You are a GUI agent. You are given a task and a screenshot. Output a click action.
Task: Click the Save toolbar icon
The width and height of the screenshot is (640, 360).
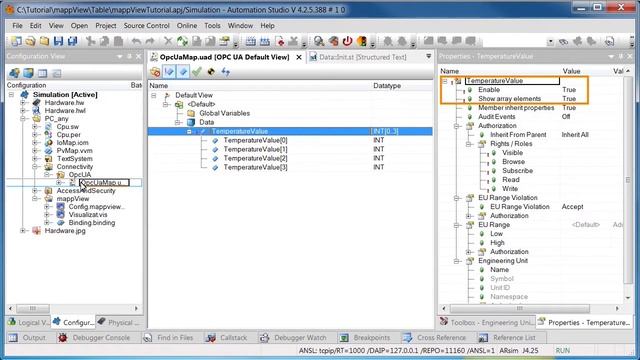(x=58, y=41)
